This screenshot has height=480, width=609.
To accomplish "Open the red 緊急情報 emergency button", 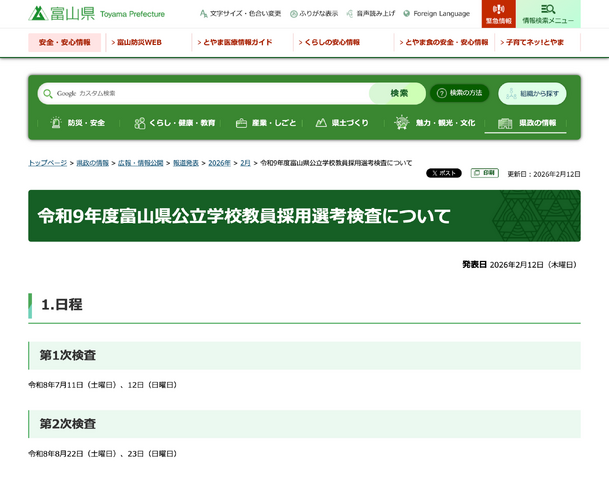I will coord(499,14).
